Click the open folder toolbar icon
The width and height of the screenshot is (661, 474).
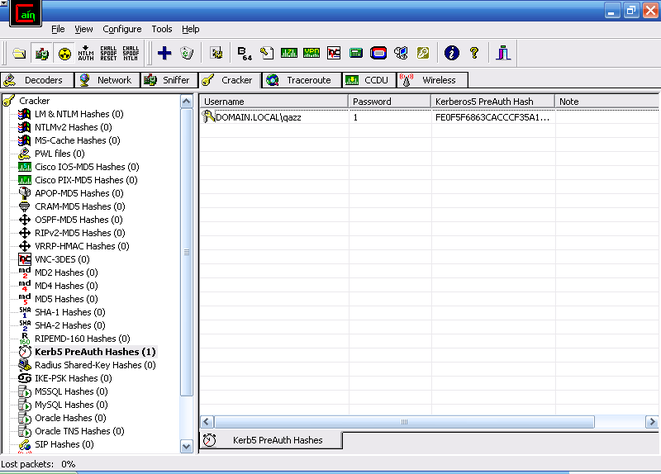[x=19, y=53]
